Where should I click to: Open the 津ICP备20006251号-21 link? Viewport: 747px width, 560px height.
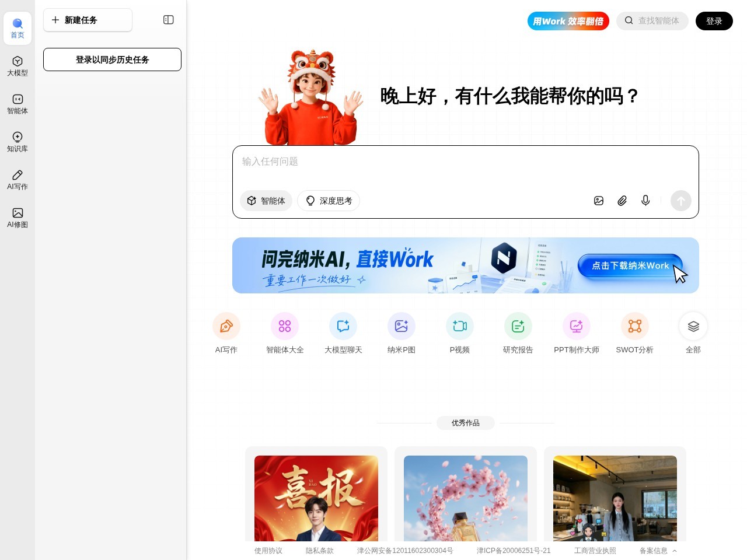pos(514,551)
